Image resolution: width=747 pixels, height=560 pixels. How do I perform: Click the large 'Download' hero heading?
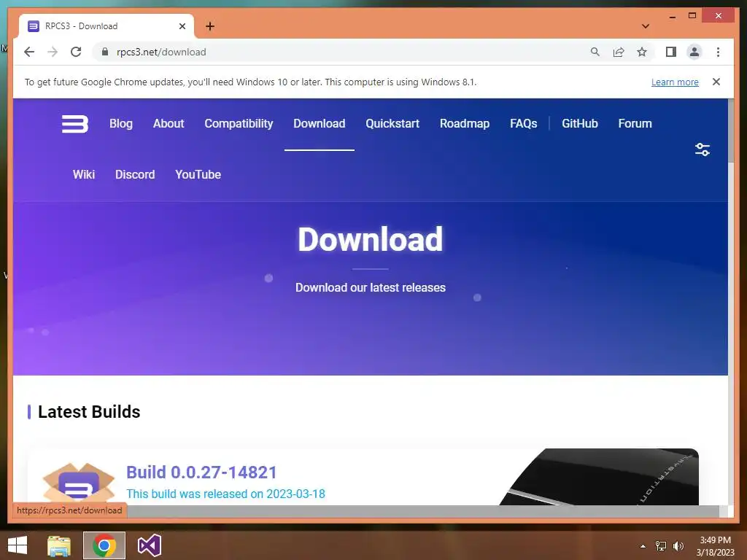click(371, 239)
